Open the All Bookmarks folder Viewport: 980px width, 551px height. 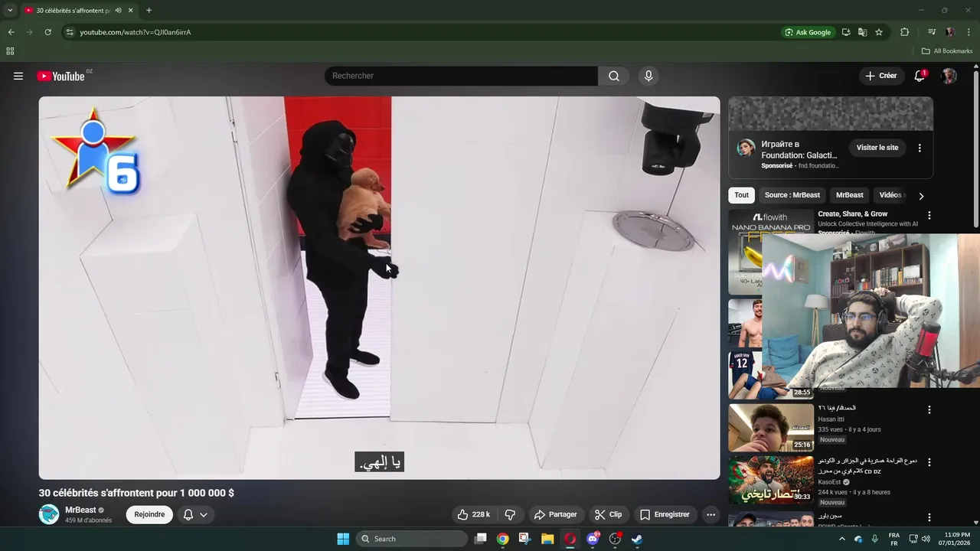(947, 51)
